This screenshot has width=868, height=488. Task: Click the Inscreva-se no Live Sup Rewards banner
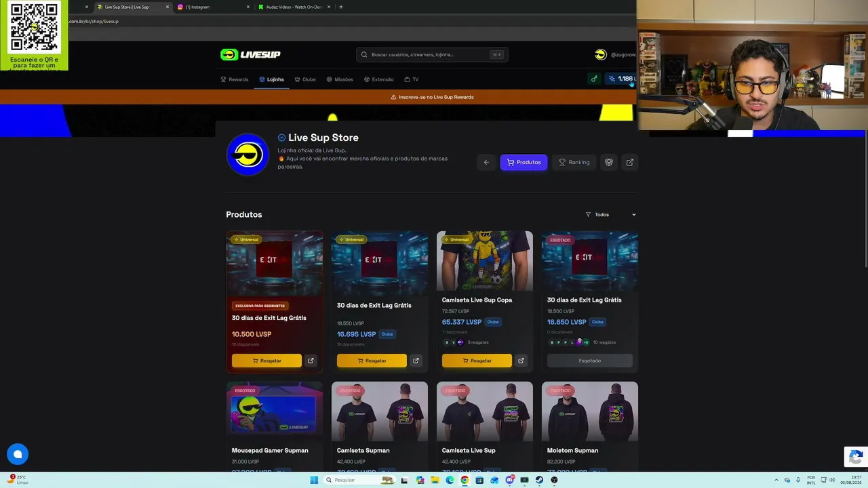[x=432, y=97]
